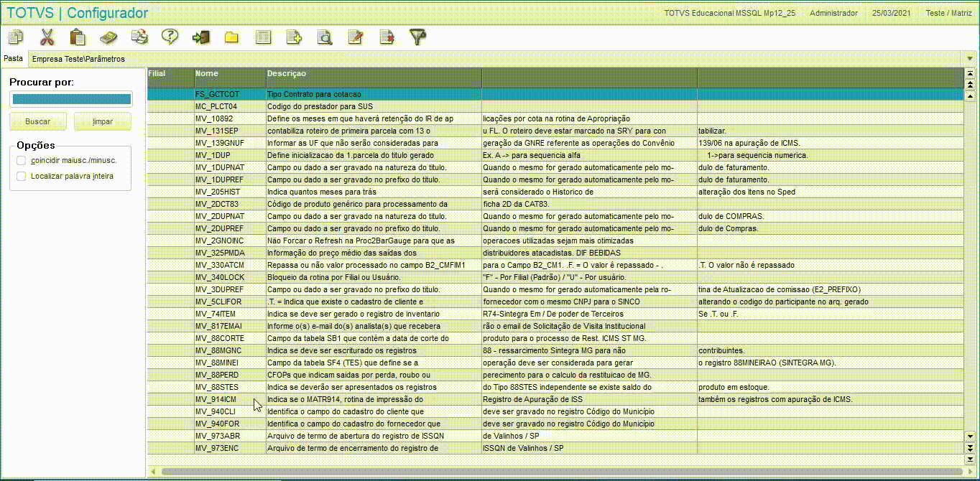This screenshot has width=980, height=481.
Task: Click 'Codigo do prestador para SUS' description
Action: coord(374,106)
